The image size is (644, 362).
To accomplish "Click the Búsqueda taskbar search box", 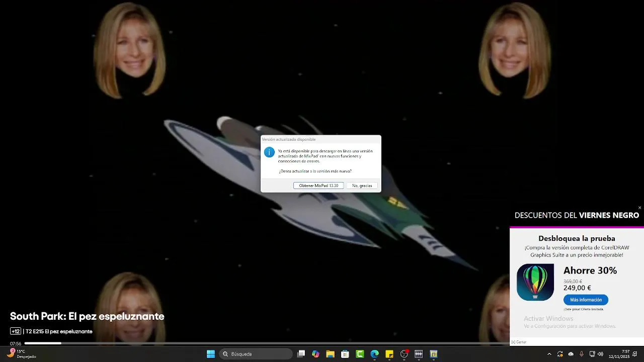I will [256, 354].
